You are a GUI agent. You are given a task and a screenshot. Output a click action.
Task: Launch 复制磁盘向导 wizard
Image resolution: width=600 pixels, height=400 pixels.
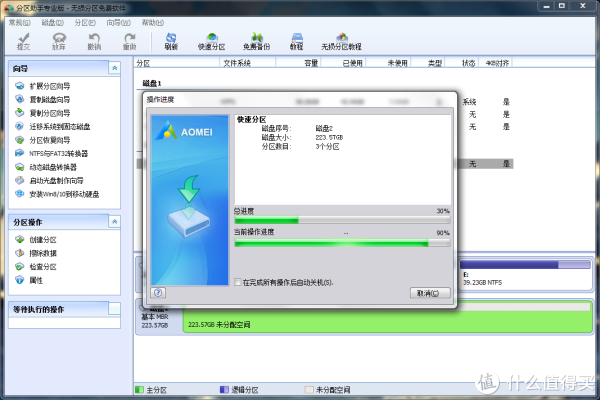tap(42, 100)
